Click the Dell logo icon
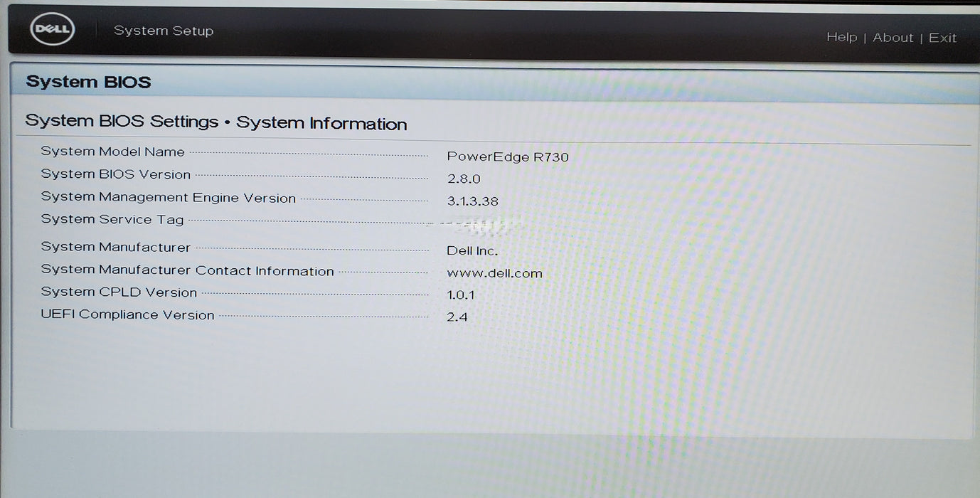Screen dimensions: 980x498 (x=53, y=29)
